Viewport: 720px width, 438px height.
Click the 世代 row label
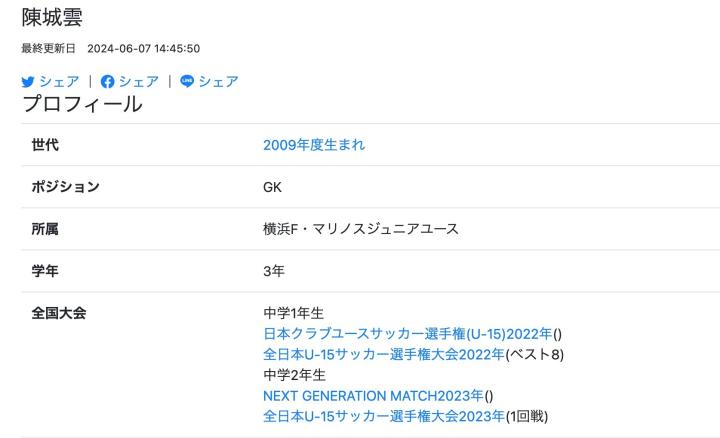coord(45,145)
